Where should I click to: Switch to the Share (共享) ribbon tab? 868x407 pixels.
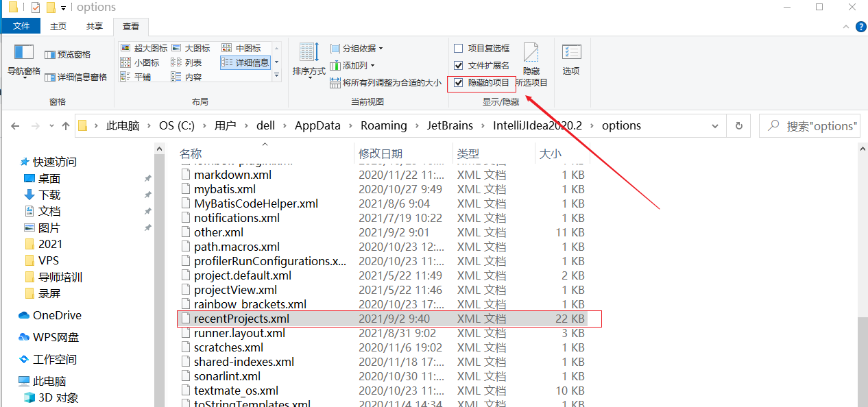click(95, 27)
